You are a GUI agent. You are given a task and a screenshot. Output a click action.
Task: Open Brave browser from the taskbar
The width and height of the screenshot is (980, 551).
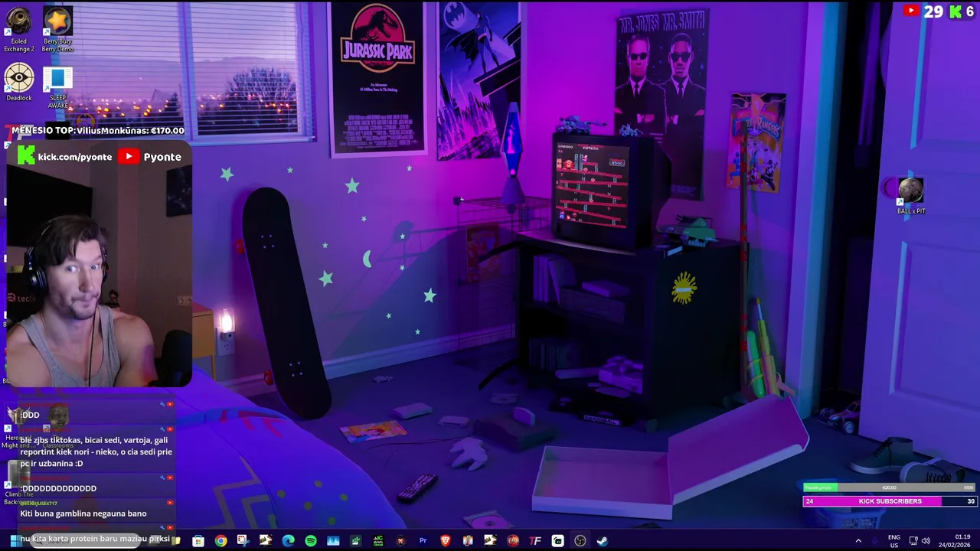pos(446,541)
